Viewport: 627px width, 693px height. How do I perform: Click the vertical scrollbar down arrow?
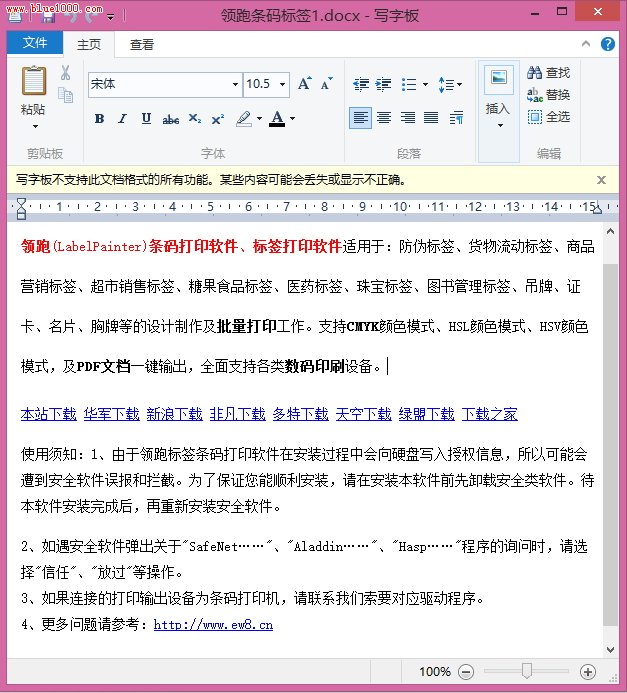(x=610, y=649)
